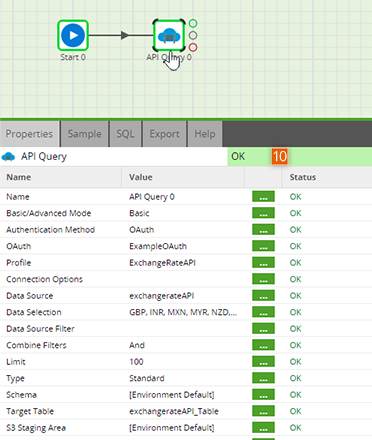Switch to the SQL tab
Screen dimensions: 372x440
pyautogui.click(x=126, y=134)
